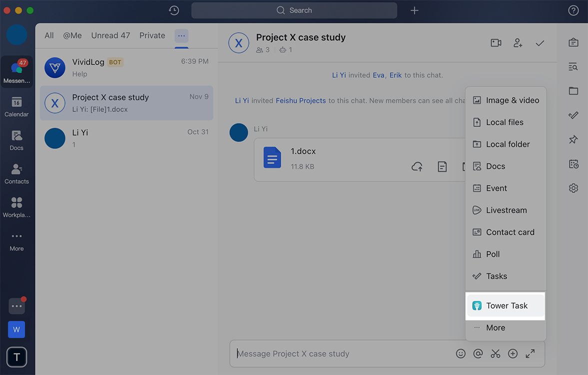Image resolution: width=588 pixels, height=375 pixels.
Task: Click the Feishu Projects link
Action: tap(301, 100)
